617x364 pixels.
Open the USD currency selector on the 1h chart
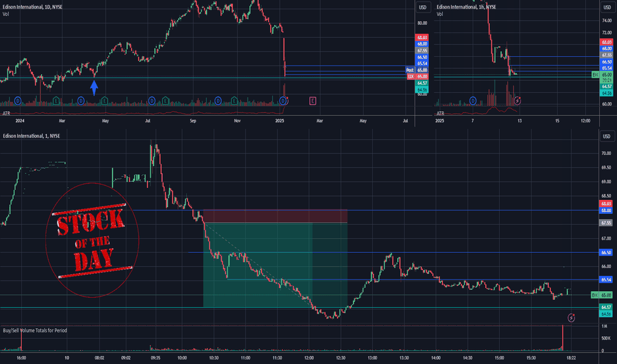pyautogui.click(x=606, y=7)
